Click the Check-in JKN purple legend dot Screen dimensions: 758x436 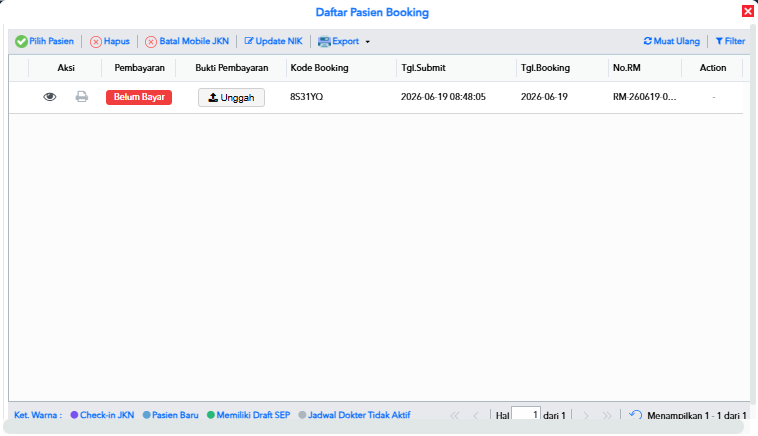[74, 415]
